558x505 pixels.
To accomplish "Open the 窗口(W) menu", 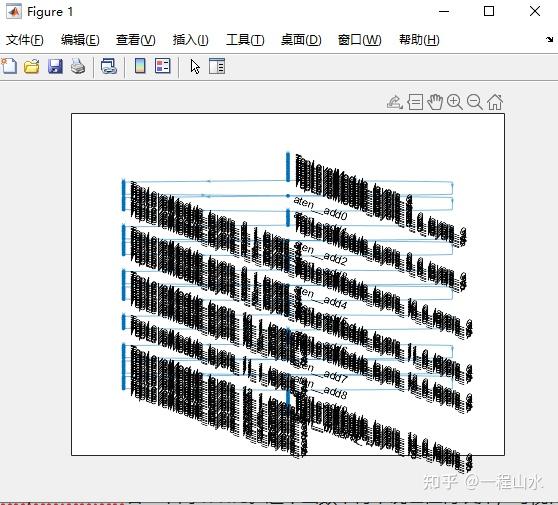I will [359, 40].
